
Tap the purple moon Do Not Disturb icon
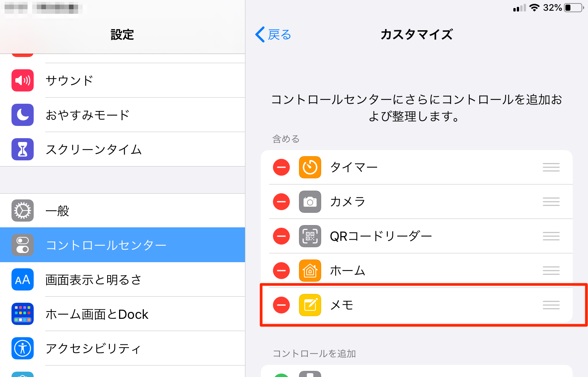point(23,115)
